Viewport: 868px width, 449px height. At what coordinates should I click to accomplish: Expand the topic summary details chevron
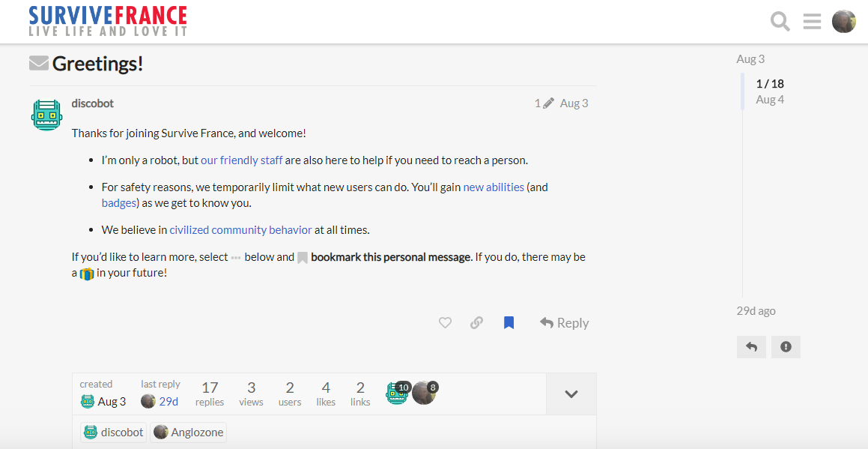click(x=571, y=394)
